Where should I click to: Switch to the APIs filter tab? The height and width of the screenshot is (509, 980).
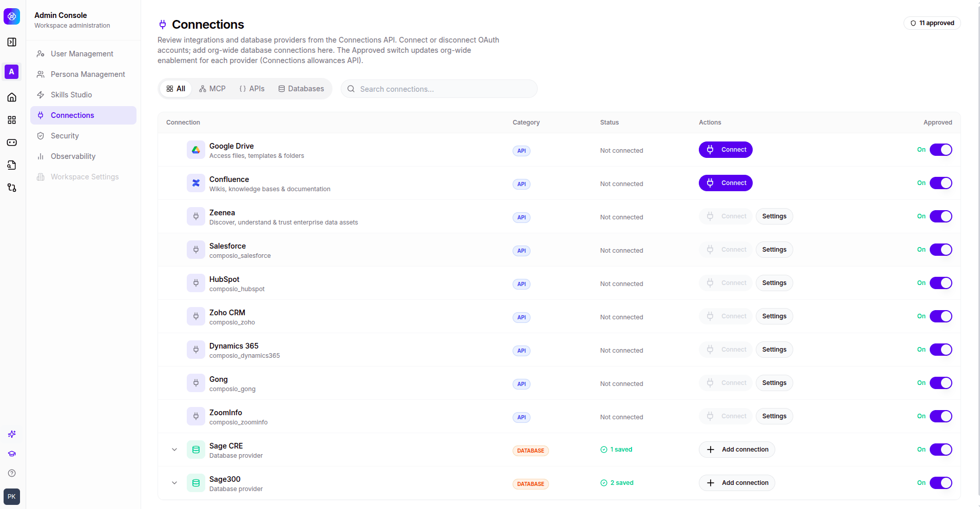coord(252,89)
